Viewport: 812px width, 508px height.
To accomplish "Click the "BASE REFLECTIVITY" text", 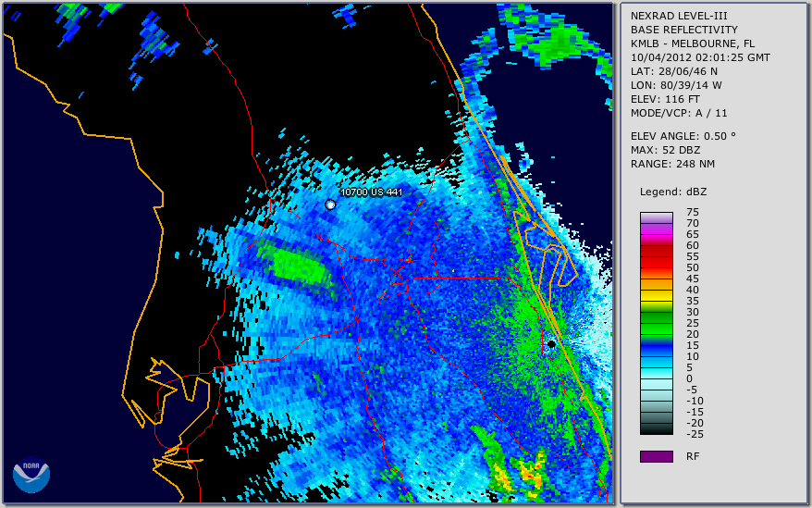I will [684, 30].
